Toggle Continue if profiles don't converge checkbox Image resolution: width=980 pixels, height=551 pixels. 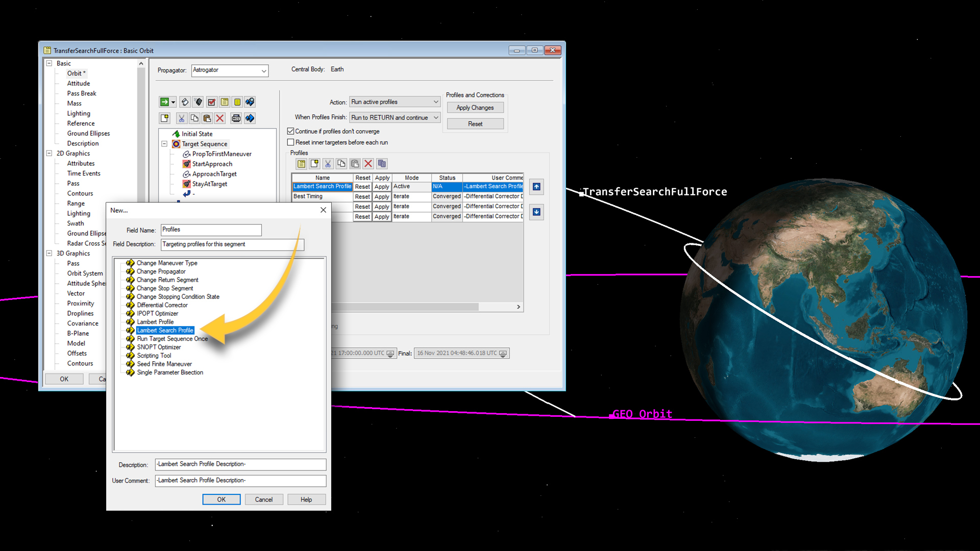click(291, 131)
